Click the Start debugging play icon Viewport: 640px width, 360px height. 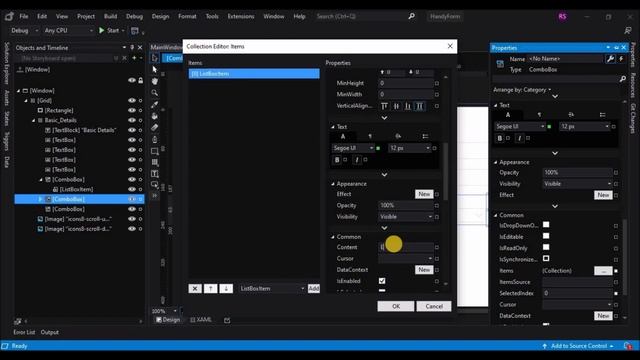click(x=102, y=30)
